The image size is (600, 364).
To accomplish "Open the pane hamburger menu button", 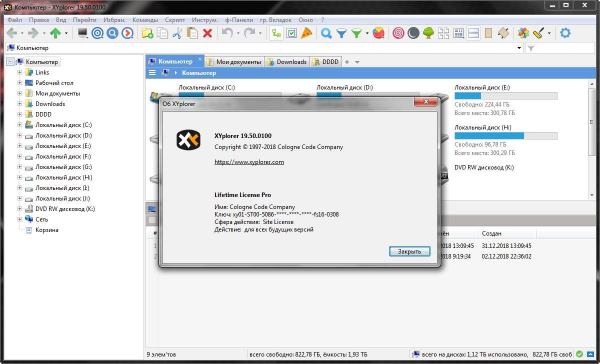I will 152,72.
